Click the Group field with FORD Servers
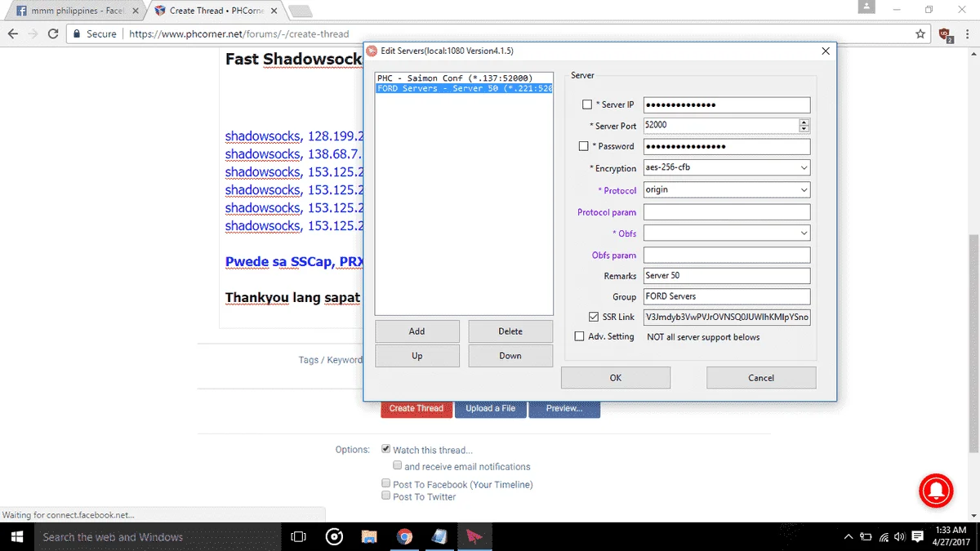The height and width of the screenshot is (551, 980). (727, 296)
